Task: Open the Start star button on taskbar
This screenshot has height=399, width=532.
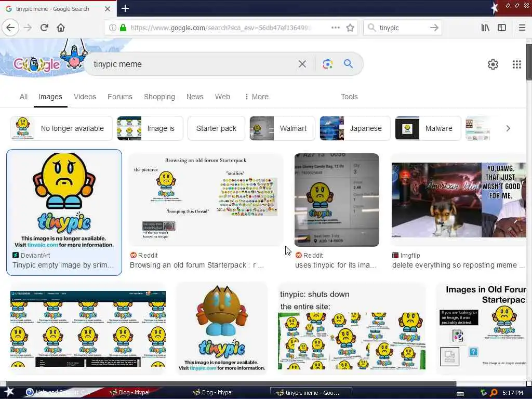Action: point(9,392)
